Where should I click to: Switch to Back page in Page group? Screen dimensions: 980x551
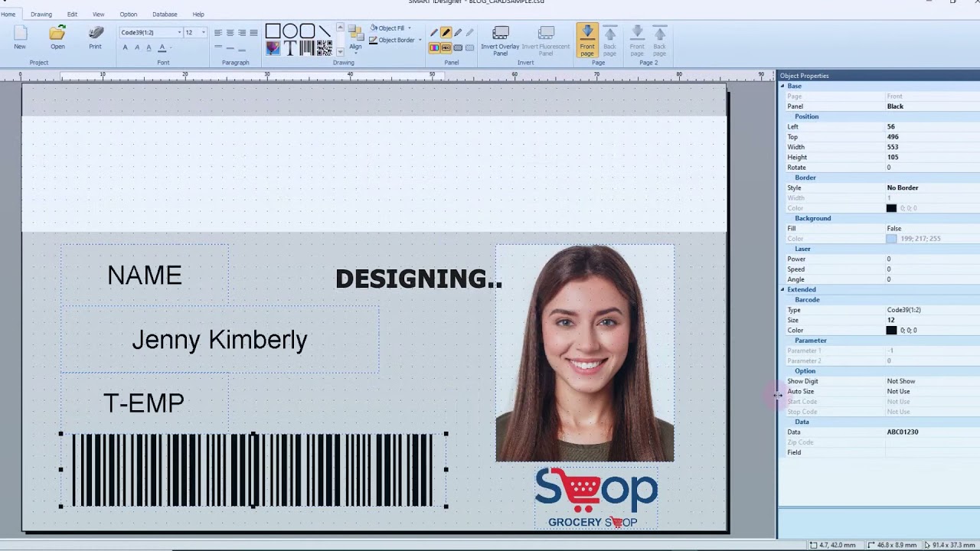click(609, 40)
